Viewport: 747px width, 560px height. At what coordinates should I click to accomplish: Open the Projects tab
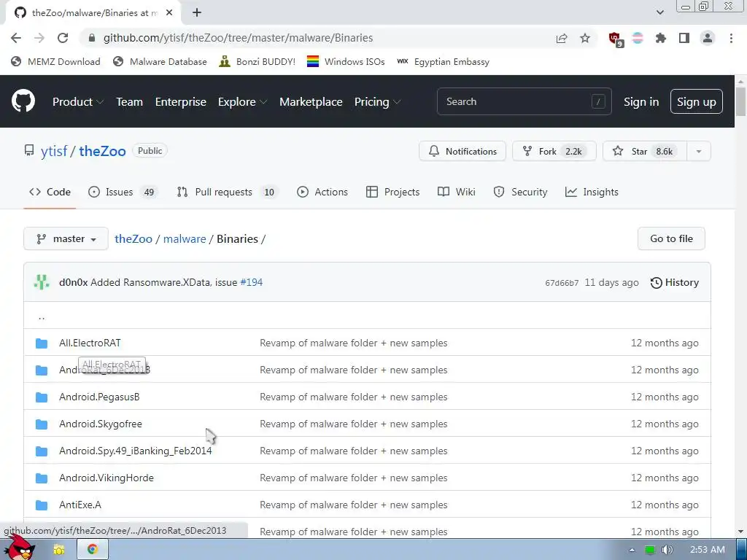[392, 192]
